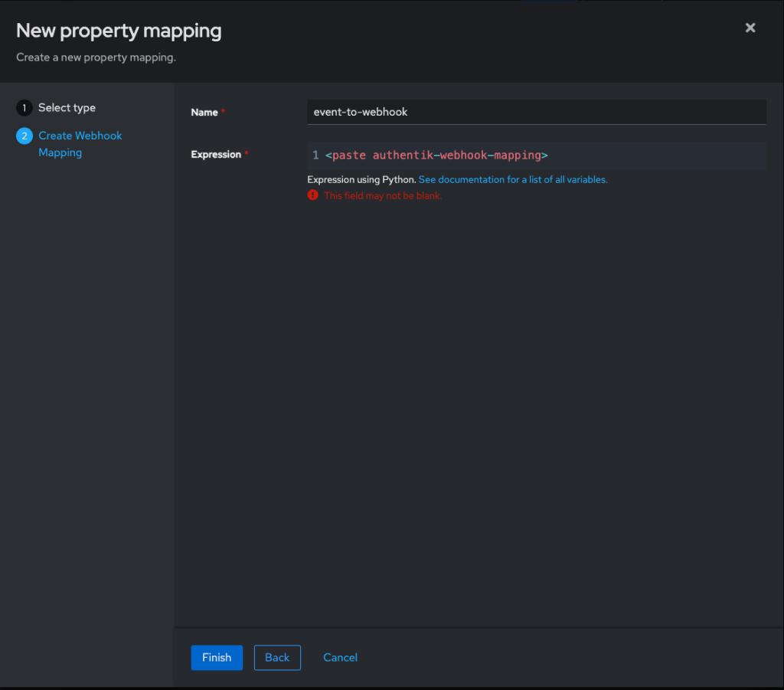The image size is (784, 690).
Task: Open the See documentation variables link
Action: coord(513,179)
